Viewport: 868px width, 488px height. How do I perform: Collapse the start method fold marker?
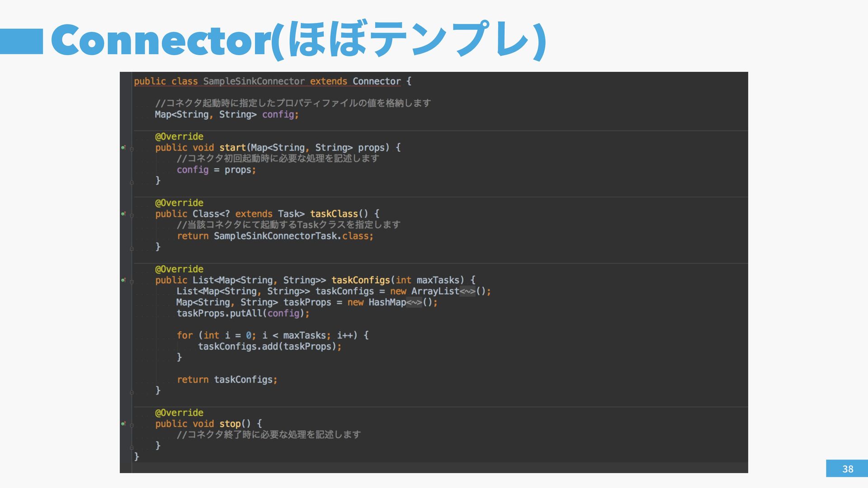(132, 149)
